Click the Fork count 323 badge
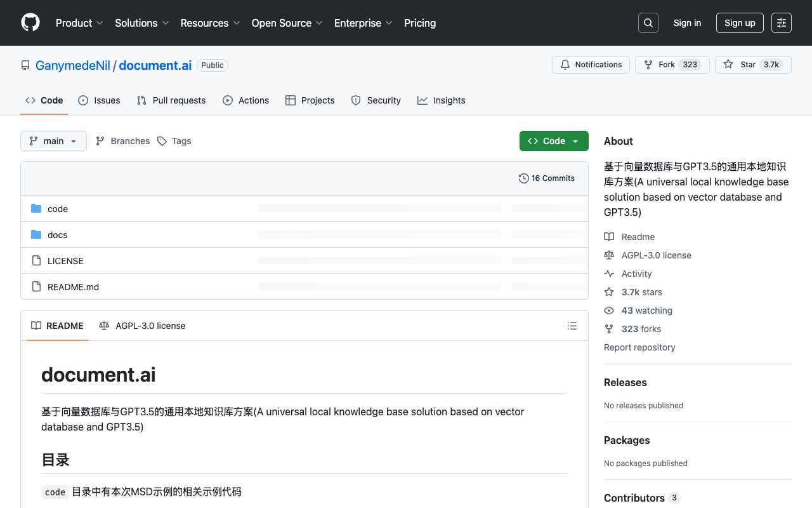The image size is (812, 508). [x=690, y=65]
